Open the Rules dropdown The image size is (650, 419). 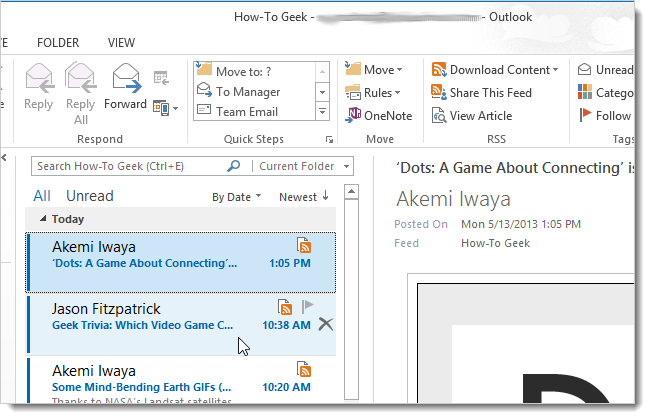373,93
